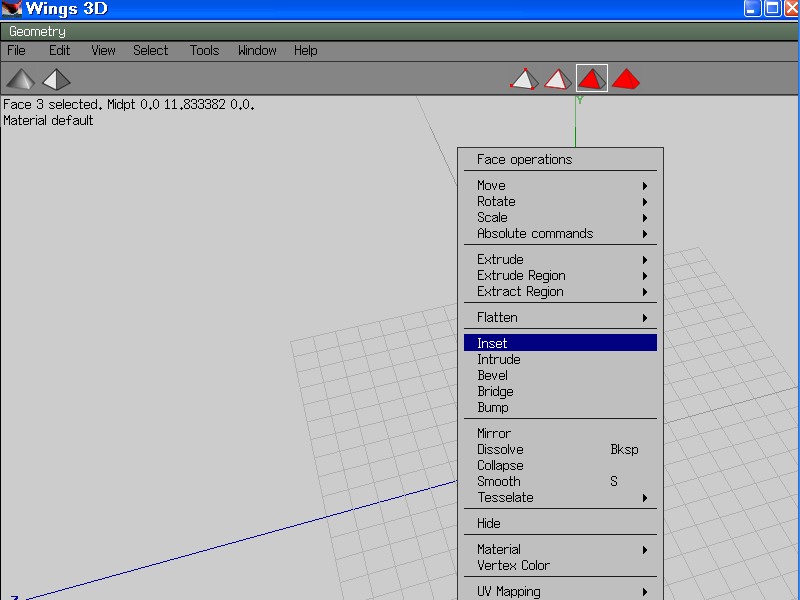This screenshot has width=800, height=600.
Task: Dissolve the selected face
Action: pos(560,449)
